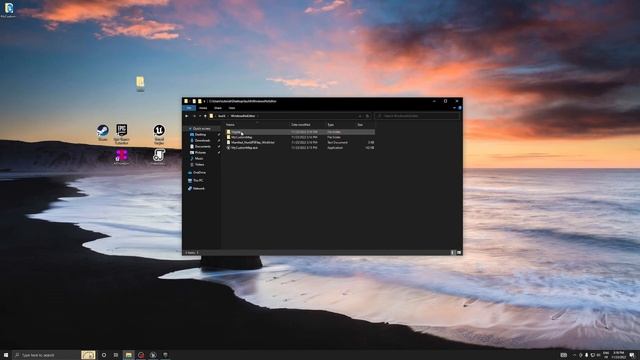Viewport: 640px width, 360px height.
Task: Open the title bar quick access dropdown
Action: [204, 101]
